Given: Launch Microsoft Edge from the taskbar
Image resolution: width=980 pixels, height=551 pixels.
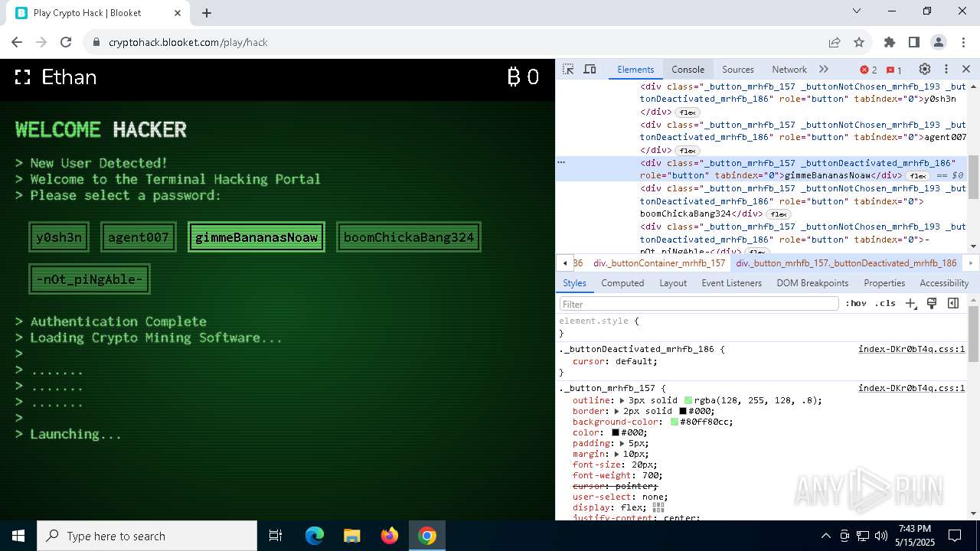Looking at the screenshot, I should (315, 536).
